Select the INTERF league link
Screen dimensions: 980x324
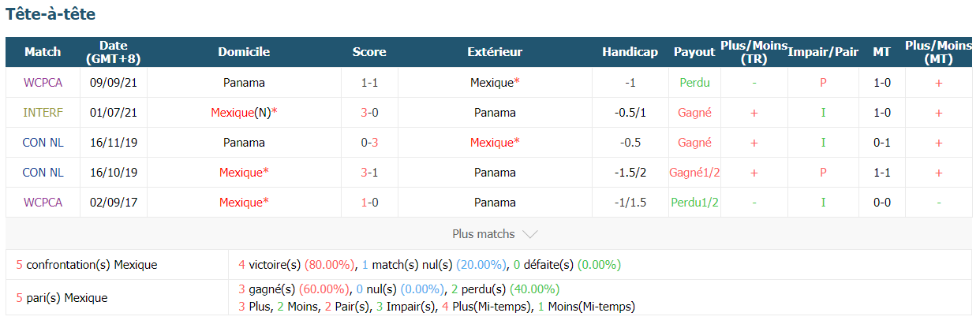(x=43, y=113)
